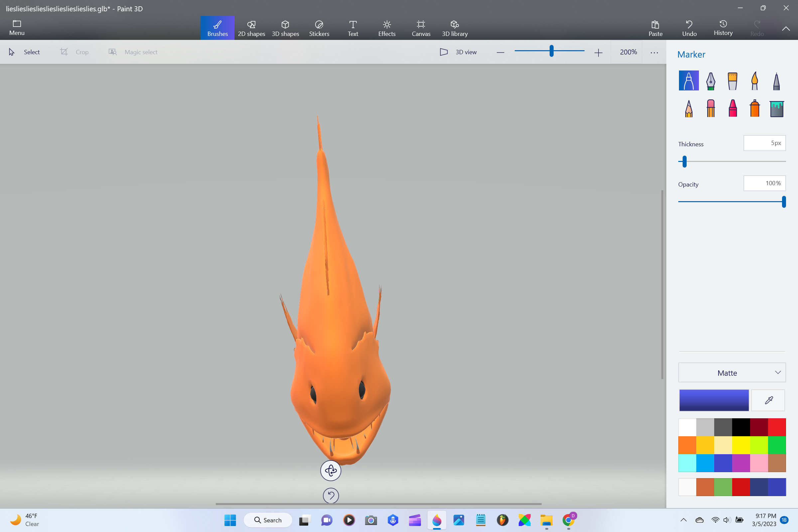
Task: Select the Pencil brush
Action: pos(688,109)
